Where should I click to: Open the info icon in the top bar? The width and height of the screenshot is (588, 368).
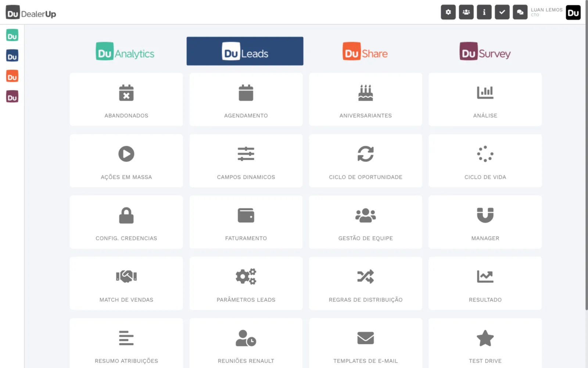(x=484, y=12)
